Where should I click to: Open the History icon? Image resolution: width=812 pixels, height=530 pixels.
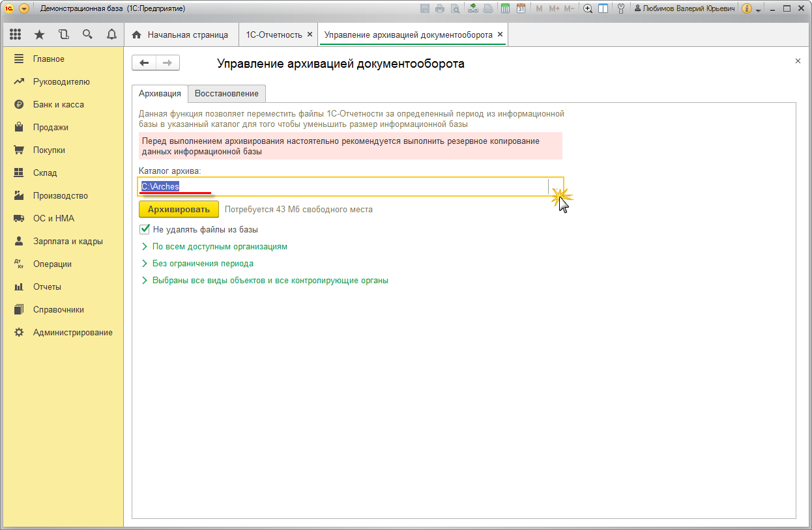(x=63, y=35)
